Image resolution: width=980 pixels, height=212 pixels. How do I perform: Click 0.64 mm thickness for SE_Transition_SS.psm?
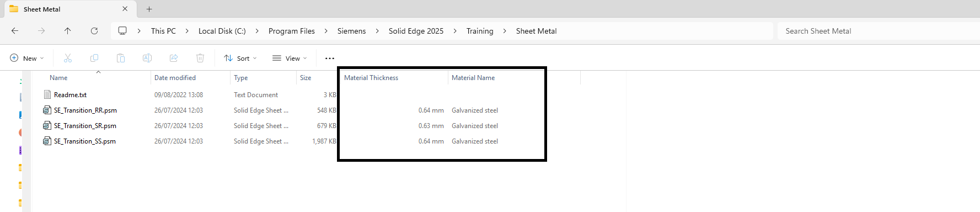tap(431, 141)
